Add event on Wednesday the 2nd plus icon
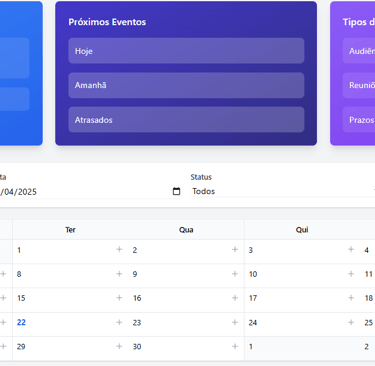Image resolution: width=375 pixels, height=366 pixels. pos(235,249)
